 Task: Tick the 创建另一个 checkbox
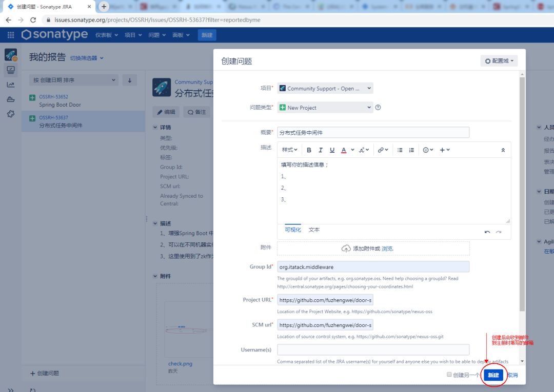(449, 375)
